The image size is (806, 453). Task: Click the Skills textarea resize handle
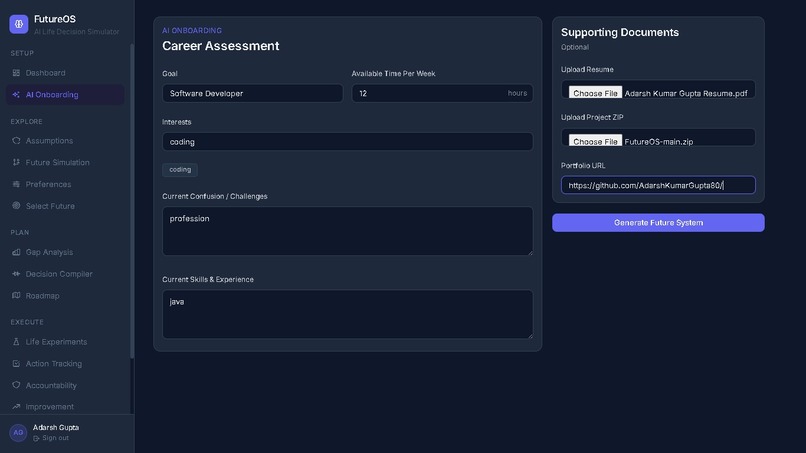tap(529, 335)
